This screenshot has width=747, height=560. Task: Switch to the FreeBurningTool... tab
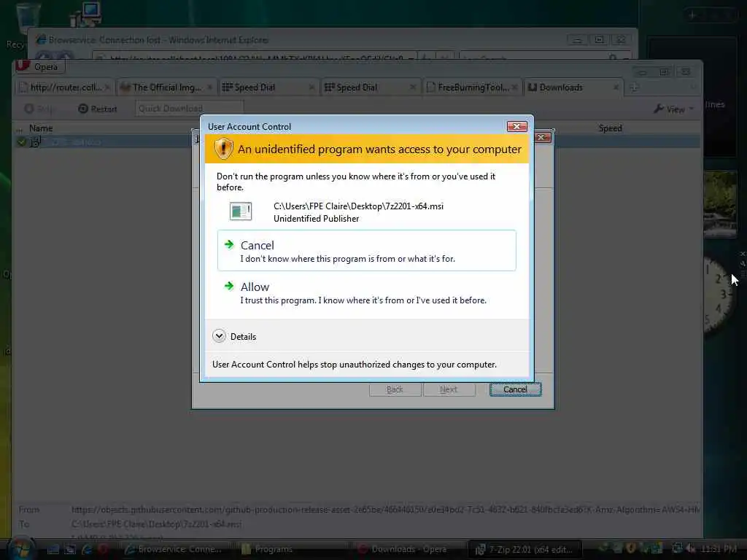point(472,87)
